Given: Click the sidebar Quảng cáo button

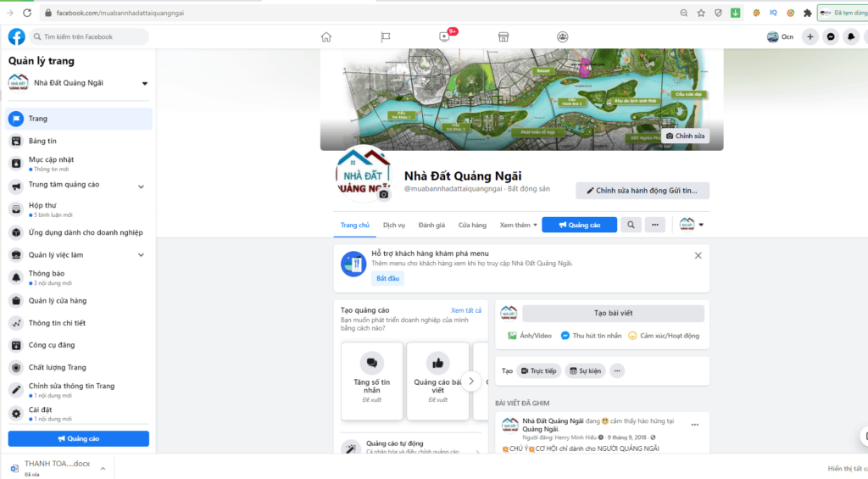Looking at the screenshot, I should click(x=79, y=438).
